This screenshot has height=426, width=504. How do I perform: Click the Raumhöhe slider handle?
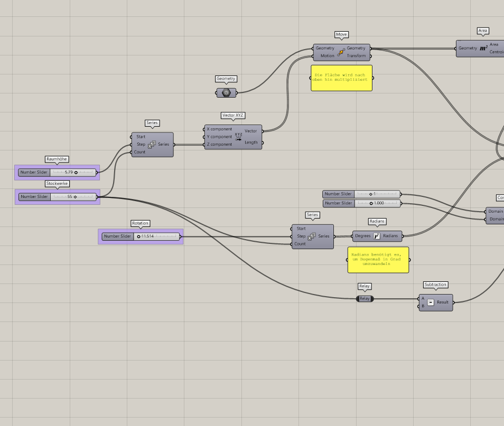click(76, 172)
